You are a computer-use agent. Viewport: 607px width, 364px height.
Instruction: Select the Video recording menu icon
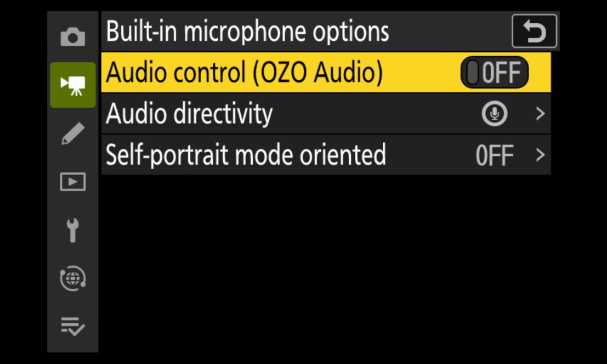(73, 85)
